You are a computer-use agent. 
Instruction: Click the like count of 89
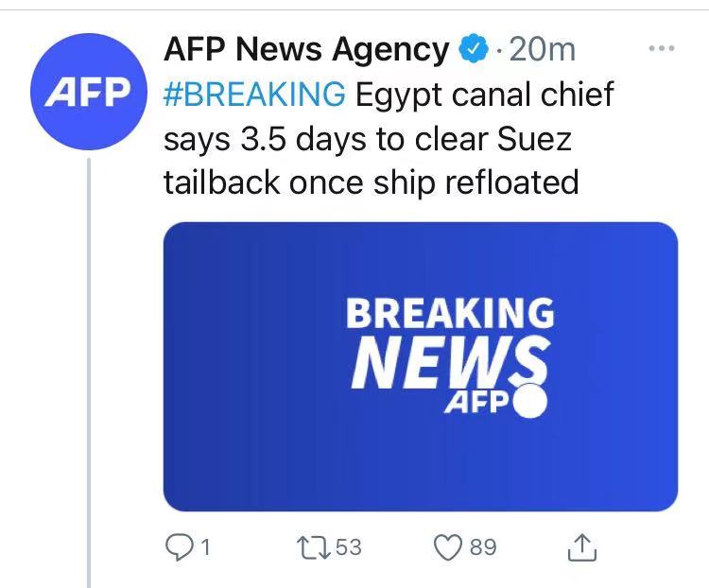tap(482, 547)
